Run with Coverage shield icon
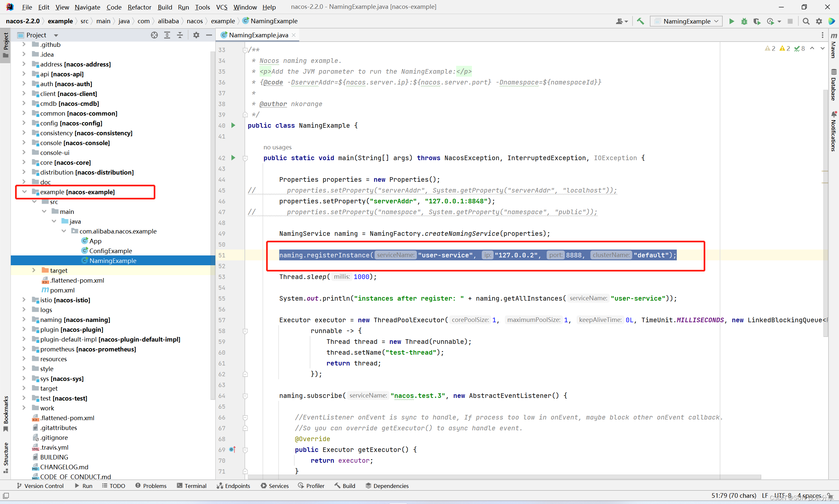839x504 pixels. 757,21
